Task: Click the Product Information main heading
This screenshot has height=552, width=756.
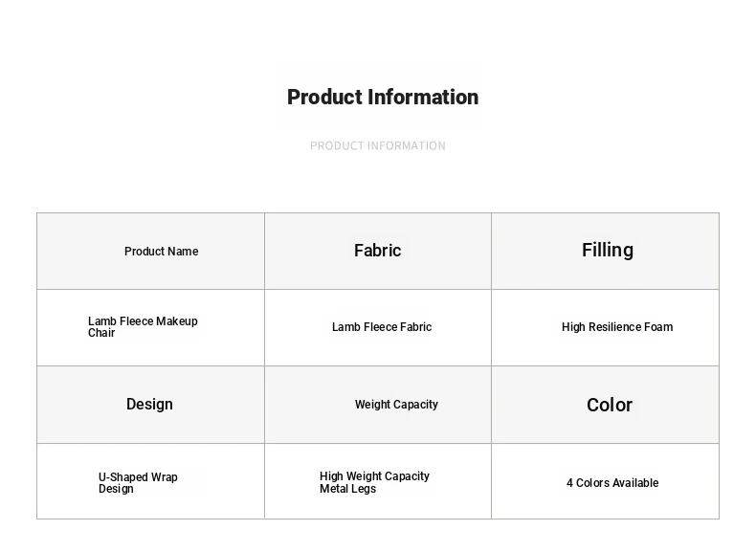Action: tap(383, 98)
